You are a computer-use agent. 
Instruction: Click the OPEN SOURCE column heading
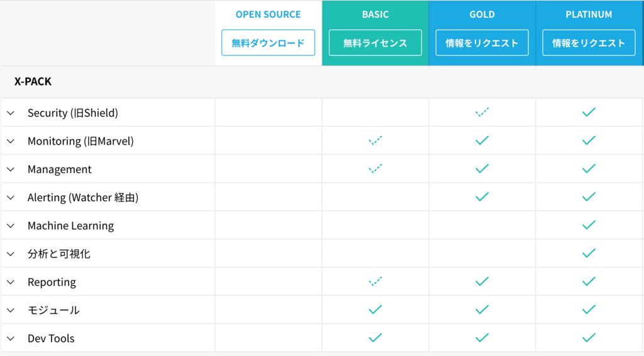click(x=268, y=14)
